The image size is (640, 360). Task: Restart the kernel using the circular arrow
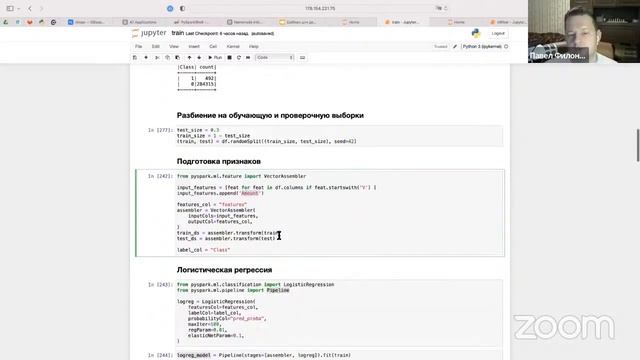tap(239, 58)
